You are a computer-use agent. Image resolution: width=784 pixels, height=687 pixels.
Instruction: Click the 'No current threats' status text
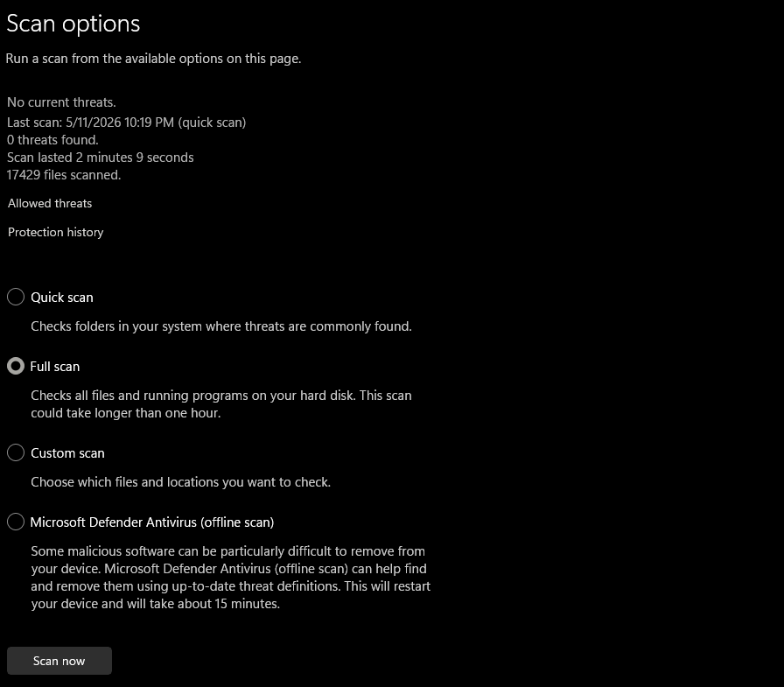click(x=61, y=102)
